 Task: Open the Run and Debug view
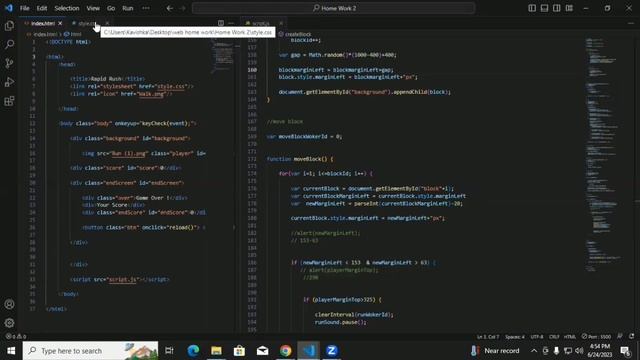pos(9,82)
